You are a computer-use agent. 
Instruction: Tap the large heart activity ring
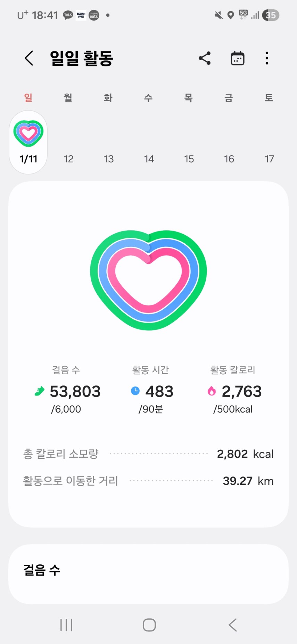(x=149, y=280)
